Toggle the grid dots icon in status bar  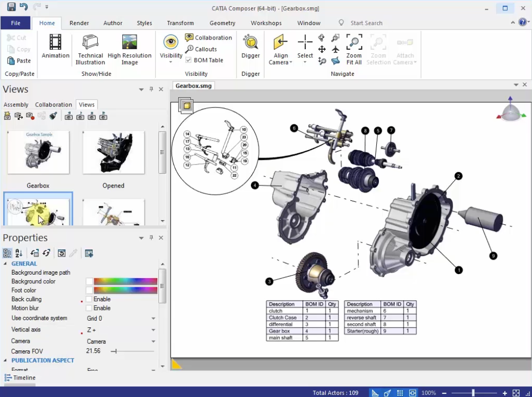coord(400,393)
